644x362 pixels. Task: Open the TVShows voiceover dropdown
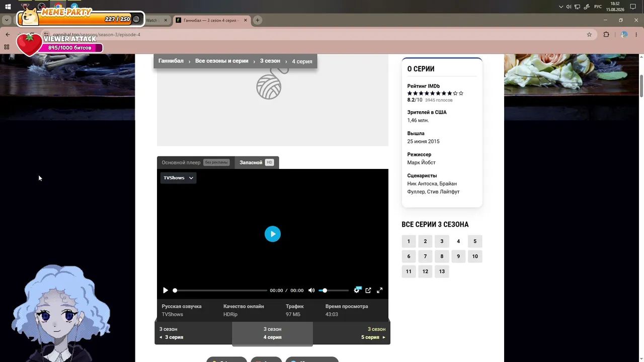coord(178,178)
